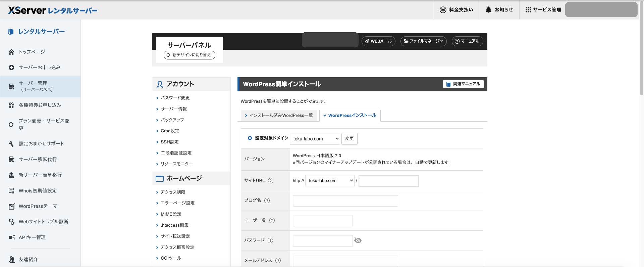Click the サーバーお申し込み plus icon
The width and height of the screenshot is (644, 267).
pos(11,68)
